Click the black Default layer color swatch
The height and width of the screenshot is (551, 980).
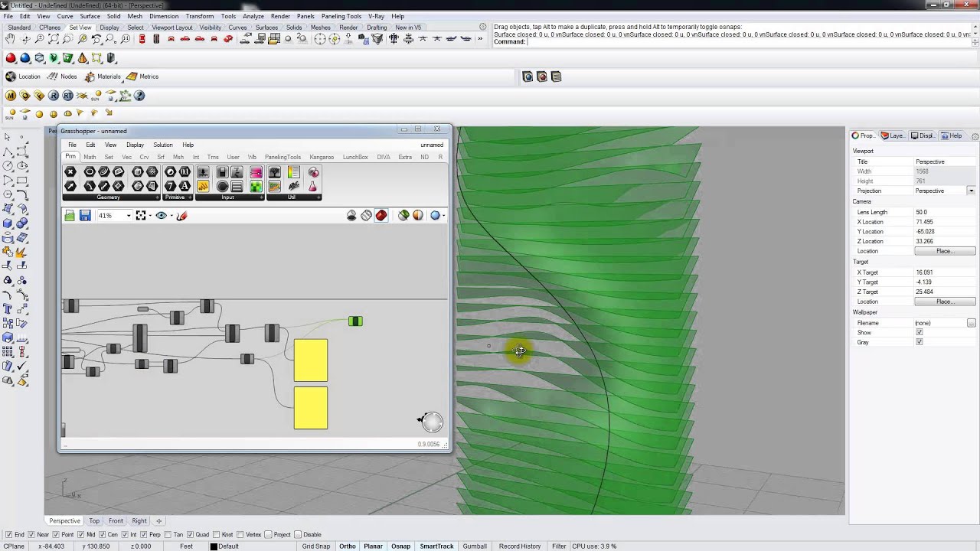pyautogui.click(x=214, y=546)
